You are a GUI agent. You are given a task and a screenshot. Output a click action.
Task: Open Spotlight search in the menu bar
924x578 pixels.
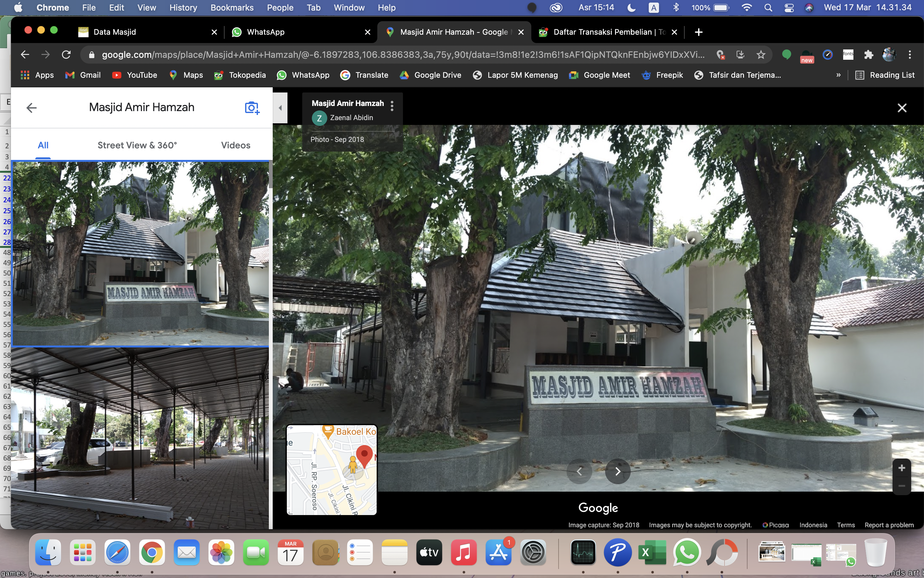(x=768, y=8)
